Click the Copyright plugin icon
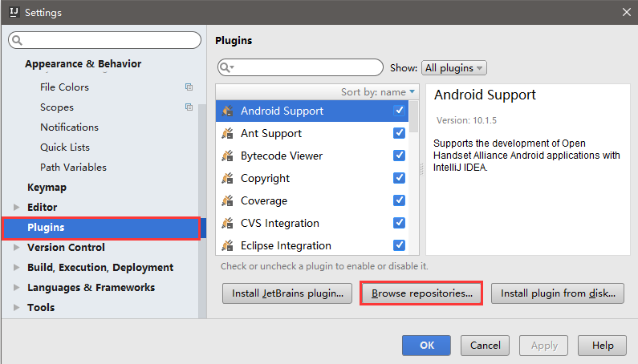This screenshot has height=364, width=638. tap(227, 178)
